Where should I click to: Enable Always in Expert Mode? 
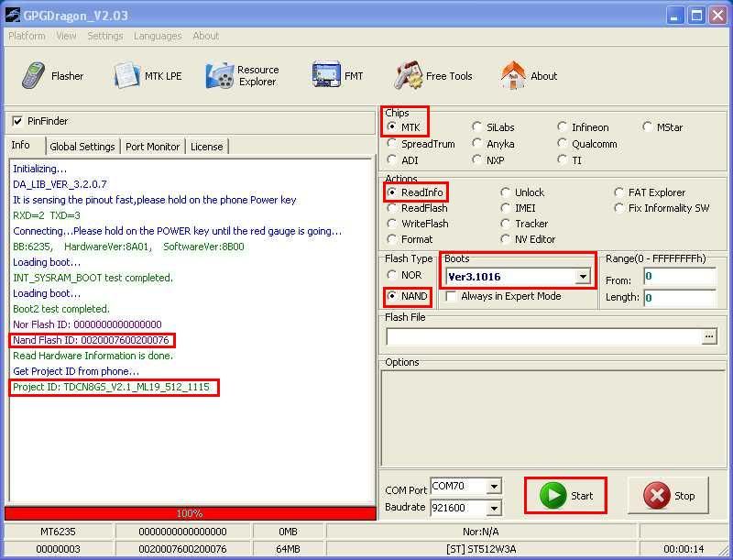(x=451, y=296)
